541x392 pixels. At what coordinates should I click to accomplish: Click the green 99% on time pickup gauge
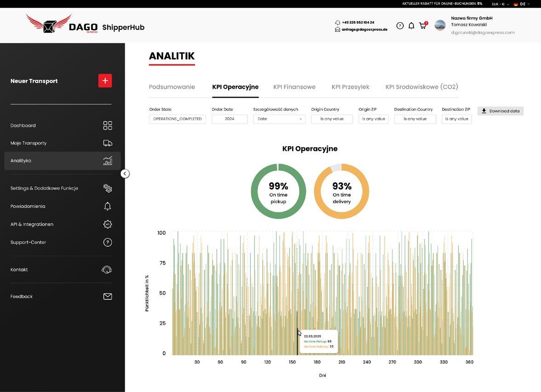click(x=278, y=191)
